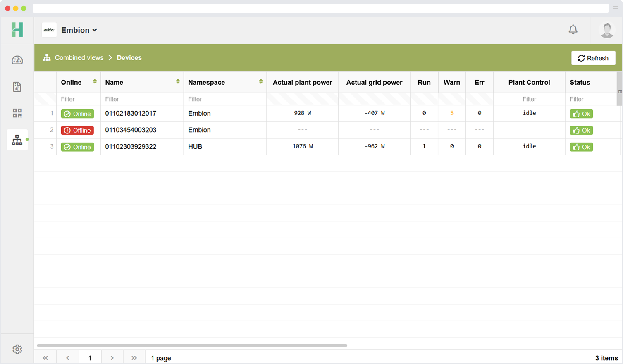
Task: Select the Devices breadcrumb item
Action: [129, 58]
